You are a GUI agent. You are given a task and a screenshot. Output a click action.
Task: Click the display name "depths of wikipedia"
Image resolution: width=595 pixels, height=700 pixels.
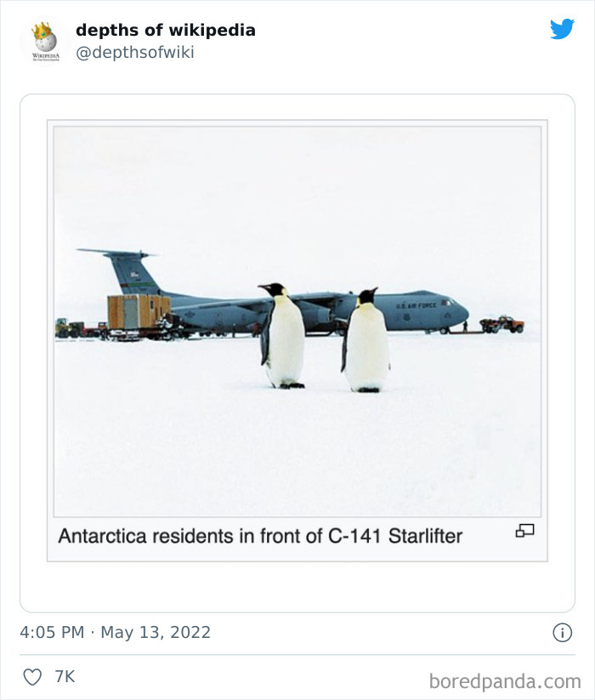pyautogui.click(x=165, y=30)
